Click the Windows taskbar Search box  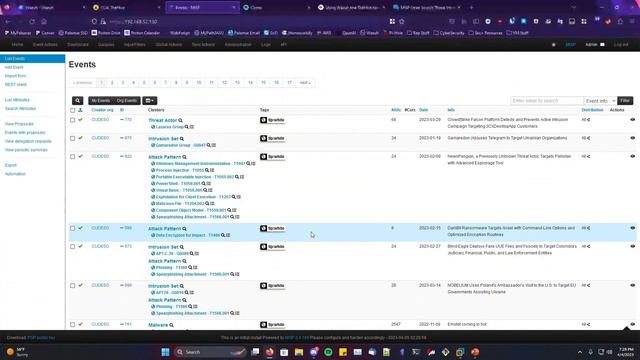(210, 352)
